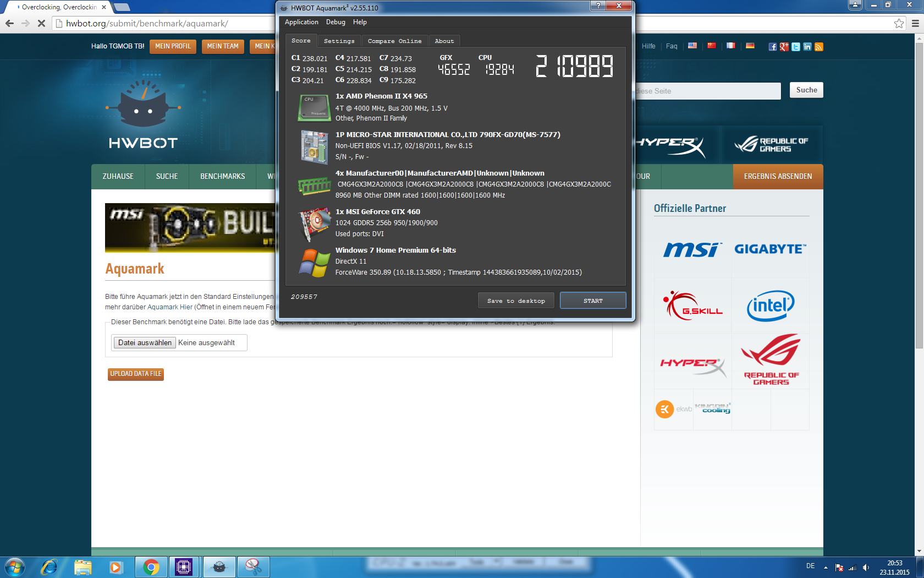Go to BENCHMARKS nav item
Image resolution: width=924 pixels, height=578 pixels.
222,177
